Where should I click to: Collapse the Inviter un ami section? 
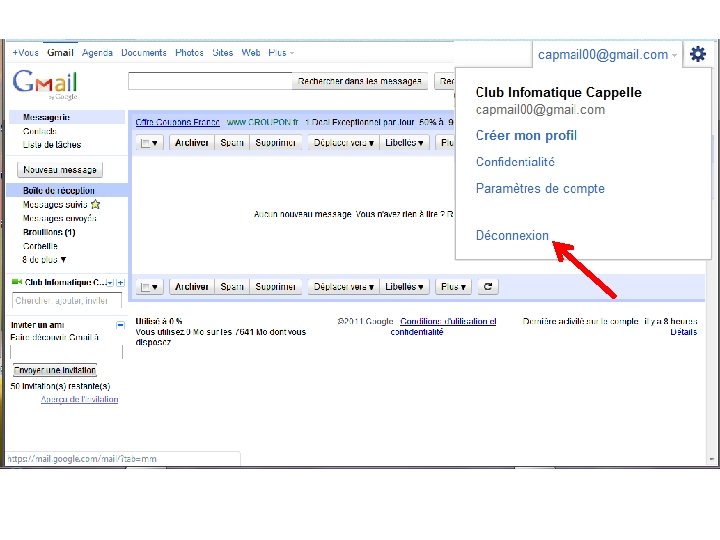120,325
